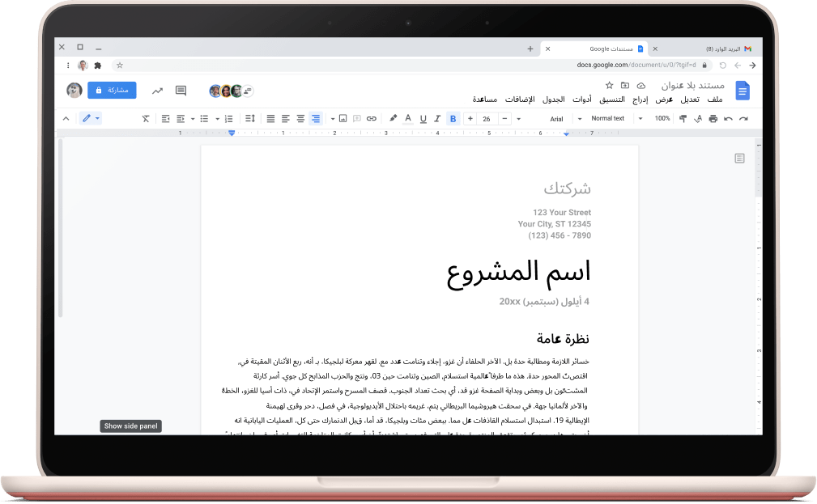
Task: Click the spell check icon
Action: click(698, 119)
